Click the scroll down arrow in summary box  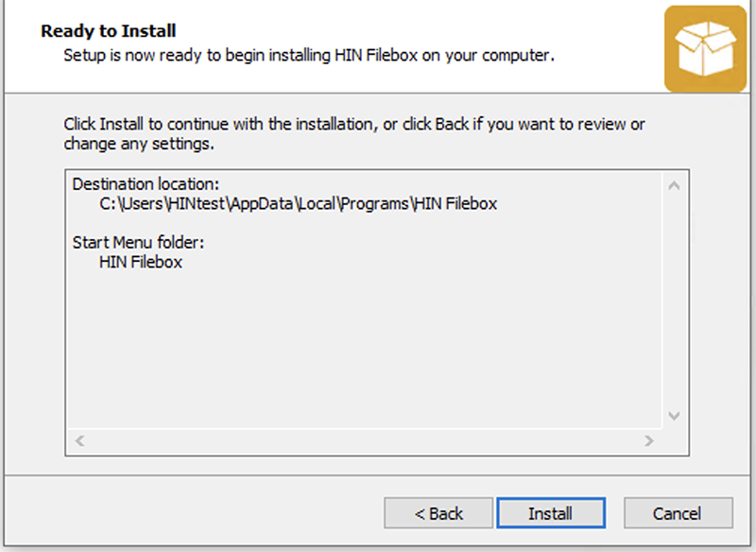coord(674,416)
